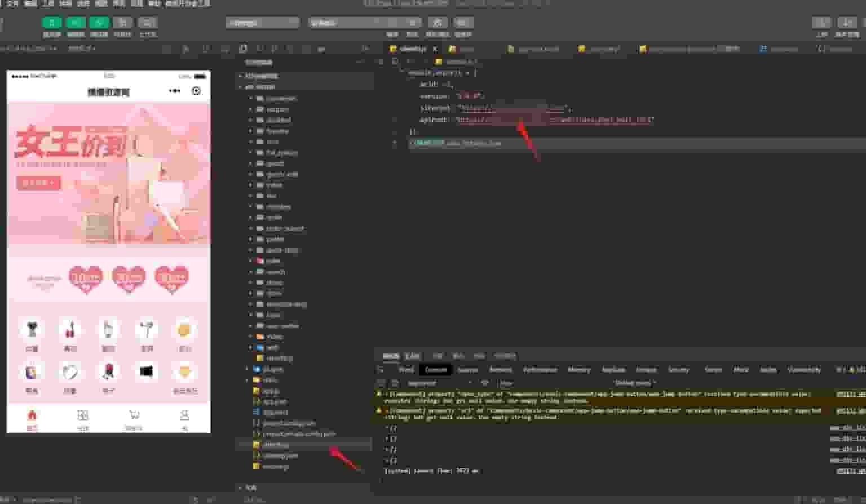Toggle the 调试器 debugger panel button

click(x=99, y=23)
